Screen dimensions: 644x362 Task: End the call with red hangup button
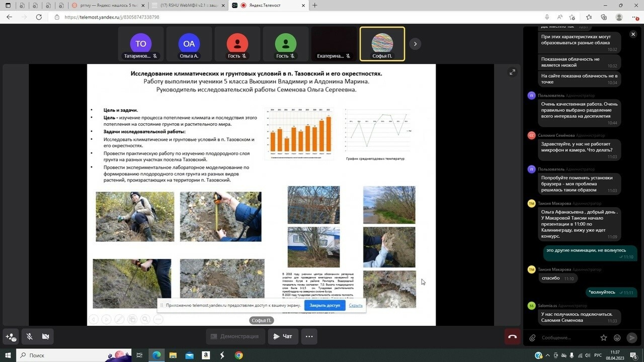point(513,336)
